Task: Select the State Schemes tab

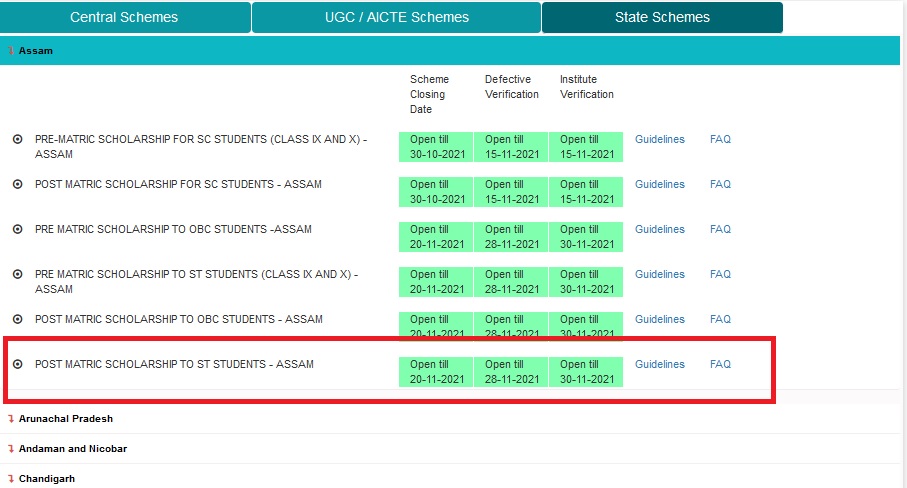Action: [x=662, y=17]
